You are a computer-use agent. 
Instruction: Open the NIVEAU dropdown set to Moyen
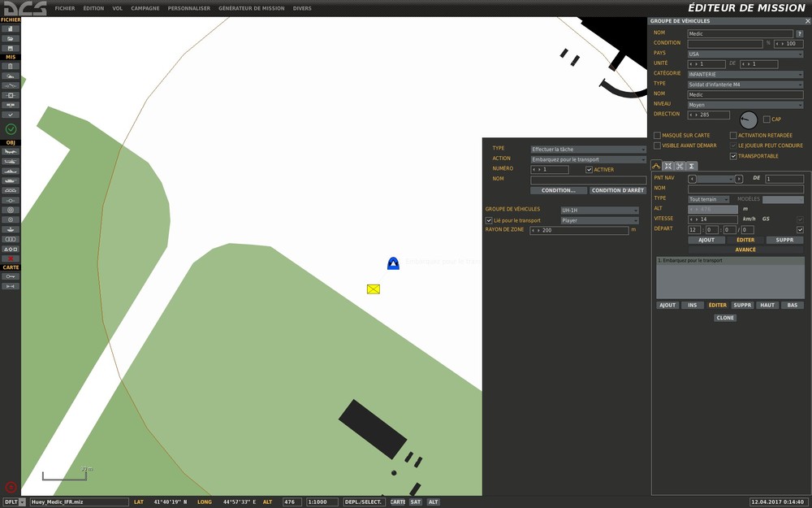745,105
